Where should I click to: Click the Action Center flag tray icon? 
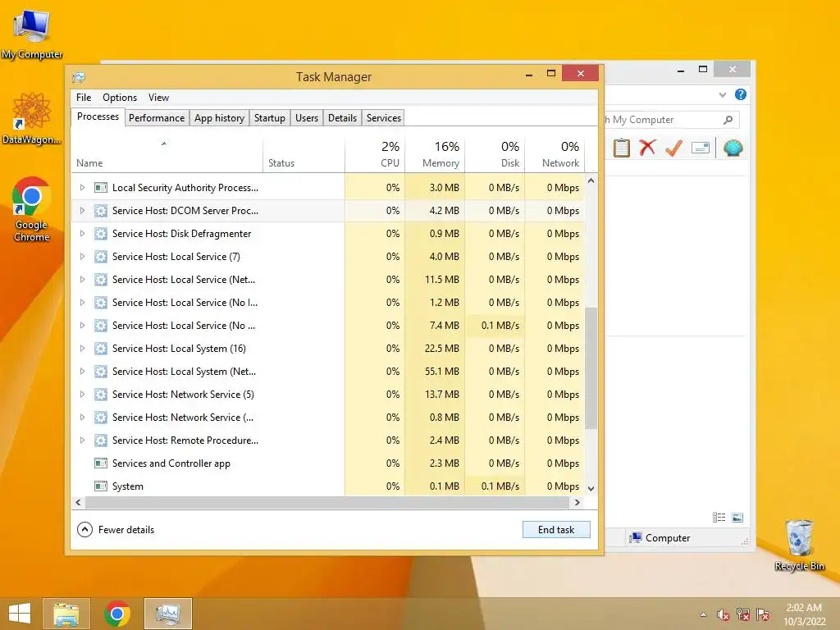point(763,615)
